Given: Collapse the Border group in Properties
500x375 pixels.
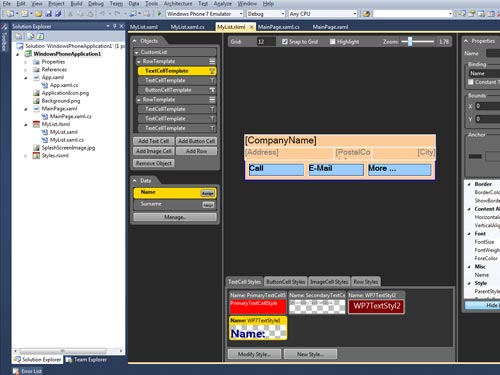Looking at the screenshot, I should (469, 184).
